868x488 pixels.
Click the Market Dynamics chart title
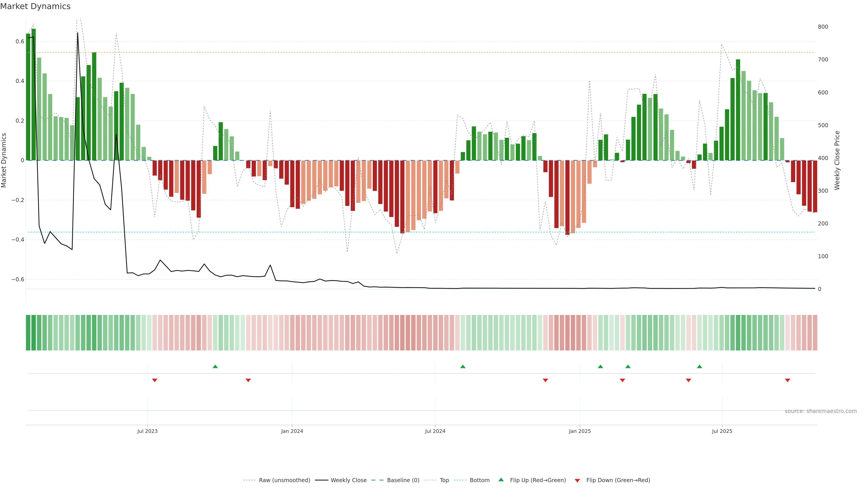tap(35, 6)
